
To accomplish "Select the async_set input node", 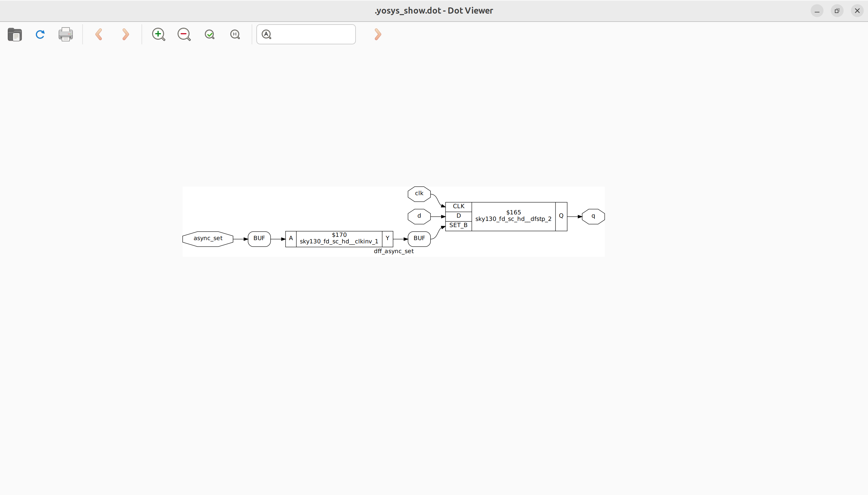I will [x=208, y=239].
